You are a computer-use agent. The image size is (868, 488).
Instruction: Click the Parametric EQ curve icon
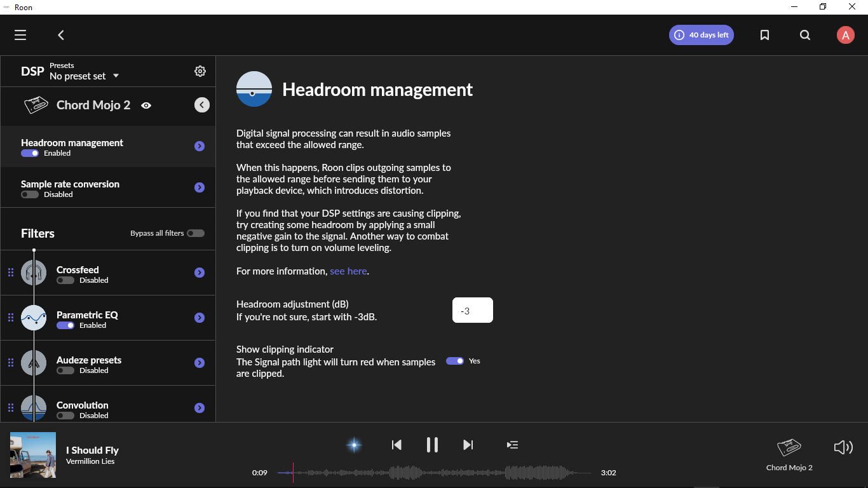click(x=34, y=318)
